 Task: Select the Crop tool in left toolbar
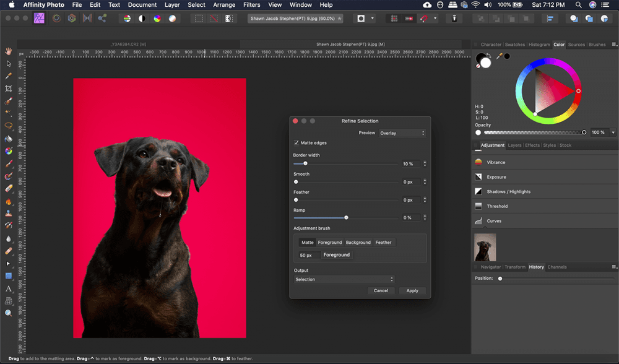(9, 89)
